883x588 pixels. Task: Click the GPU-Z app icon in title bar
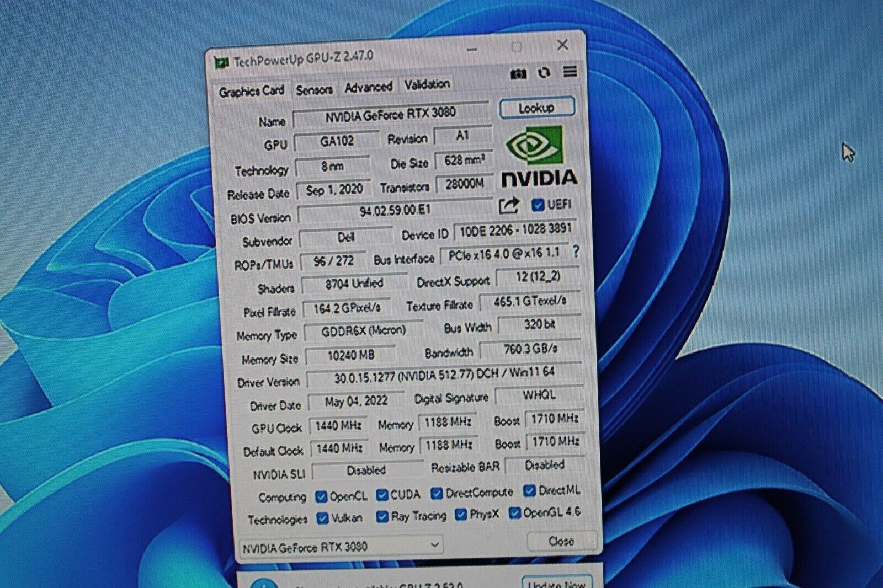coord(221,63)
